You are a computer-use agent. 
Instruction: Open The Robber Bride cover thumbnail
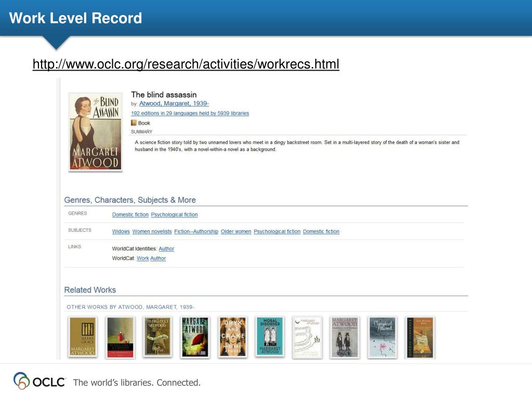158,337
